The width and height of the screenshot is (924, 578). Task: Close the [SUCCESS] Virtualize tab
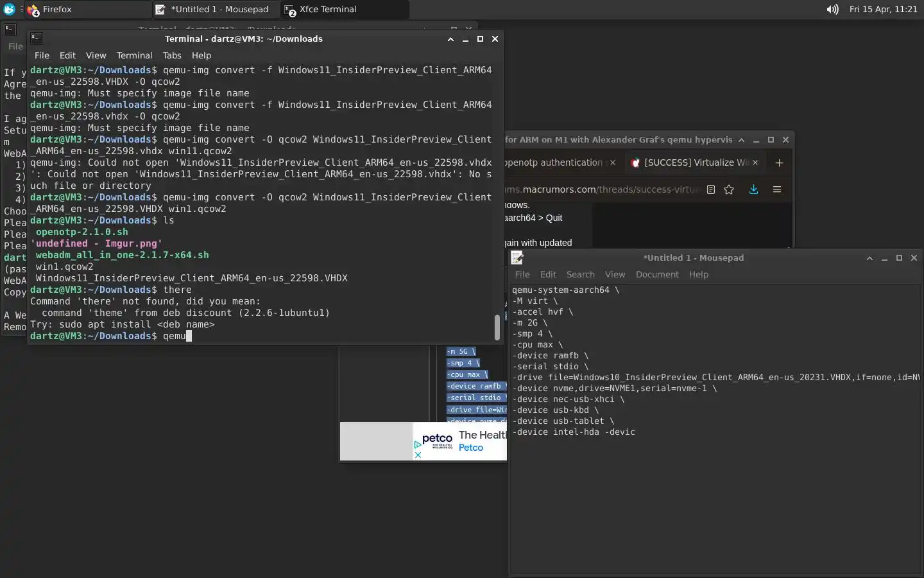click(x=755, y=162)
